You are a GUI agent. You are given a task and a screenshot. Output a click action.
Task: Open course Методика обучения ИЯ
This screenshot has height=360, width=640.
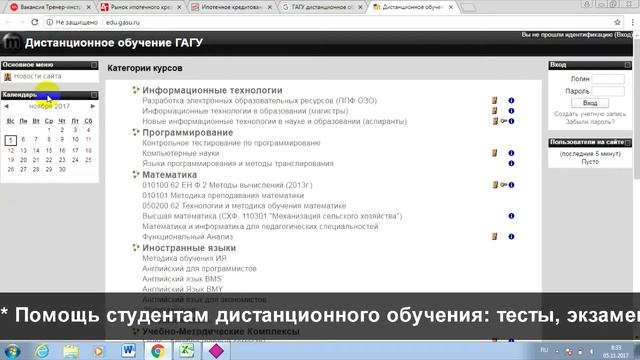(x=184, y=258)
